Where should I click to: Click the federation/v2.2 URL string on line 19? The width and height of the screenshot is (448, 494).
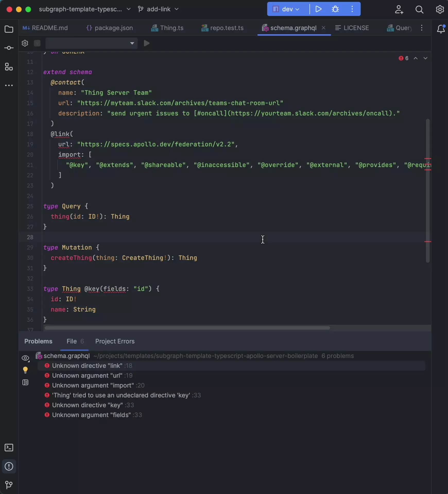pos(156,144)
